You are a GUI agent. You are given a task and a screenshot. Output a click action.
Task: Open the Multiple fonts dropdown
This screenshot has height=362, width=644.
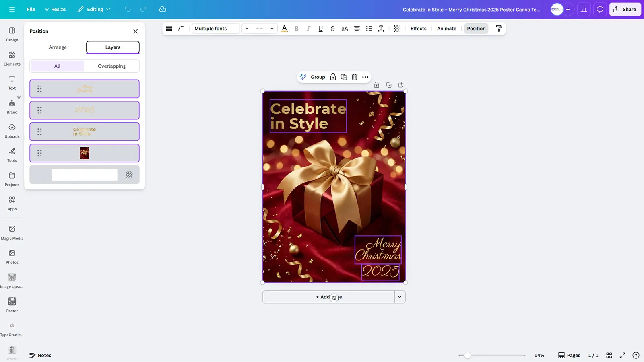pos(215,29)
